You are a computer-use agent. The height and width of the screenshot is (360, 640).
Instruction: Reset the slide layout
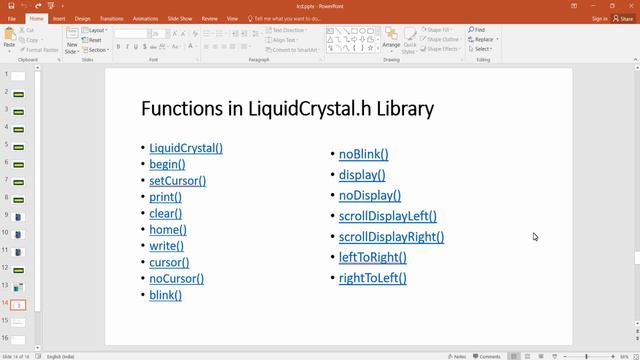tap(91, 40)
